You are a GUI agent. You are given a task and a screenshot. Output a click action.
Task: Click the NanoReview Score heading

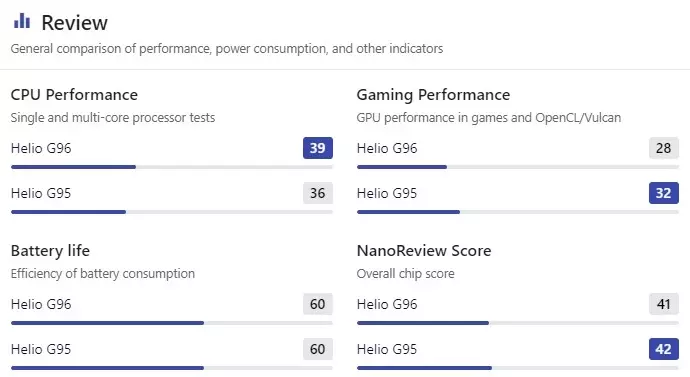[424, 250]
